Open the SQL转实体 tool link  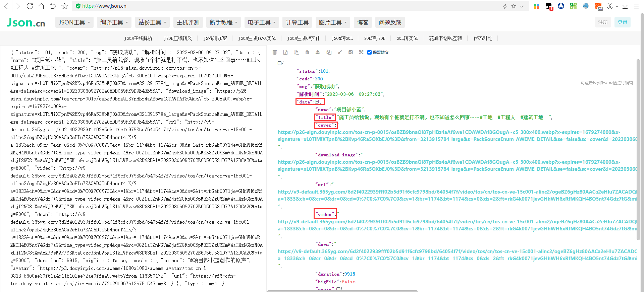pyautogui.click(x=407, y=38)
